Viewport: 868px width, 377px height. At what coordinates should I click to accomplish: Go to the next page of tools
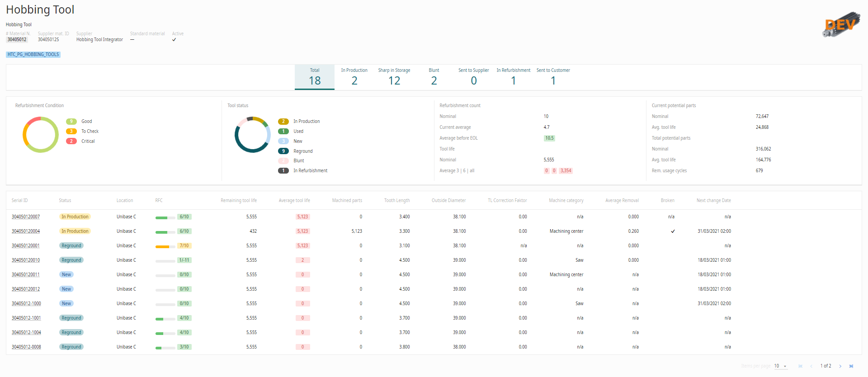pos(840,366)
